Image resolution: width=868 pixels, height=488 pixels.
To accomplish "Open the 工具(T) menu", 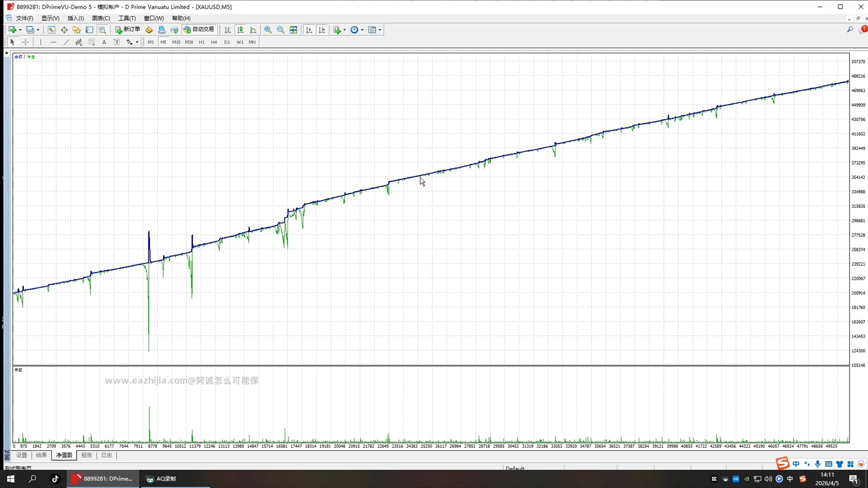I will pos(127,18).
